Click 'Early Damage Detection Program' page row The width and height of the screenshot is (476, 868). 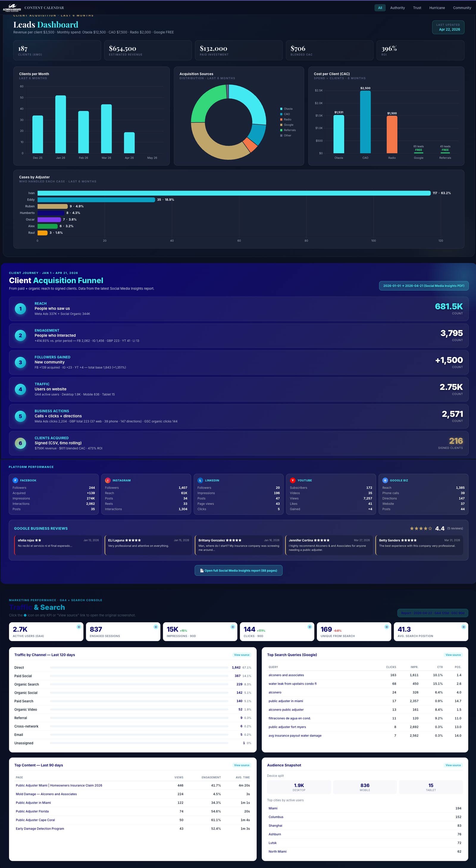click(x=133, y=829)
